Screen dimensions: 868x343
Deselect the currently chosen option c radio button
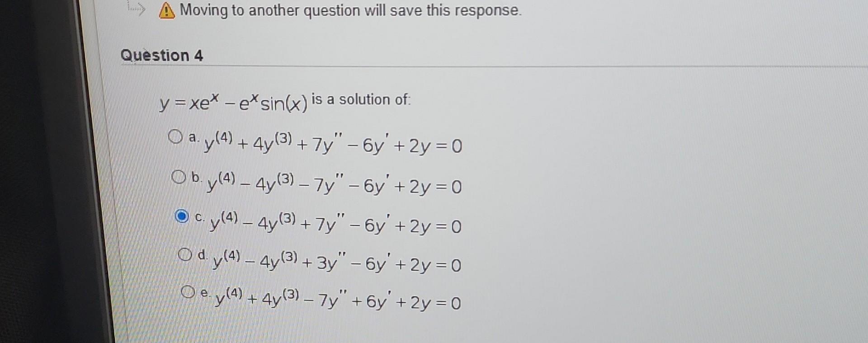(183, 216)
